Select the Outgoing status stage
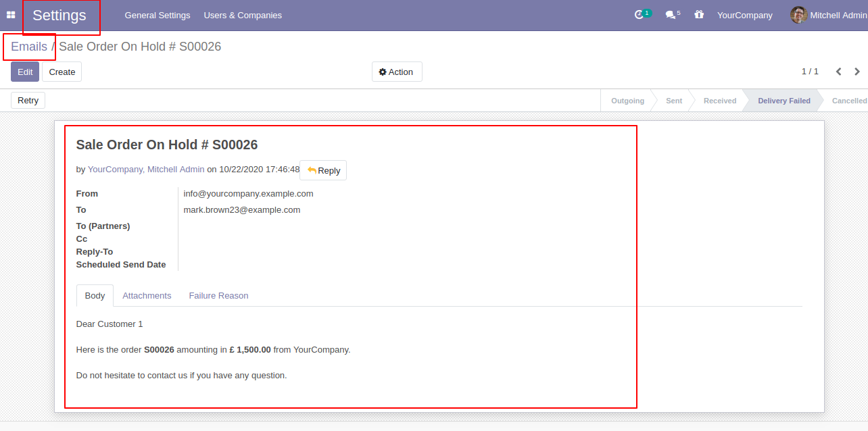This screenshot has height=431, width=868. [x=627, y=101]
